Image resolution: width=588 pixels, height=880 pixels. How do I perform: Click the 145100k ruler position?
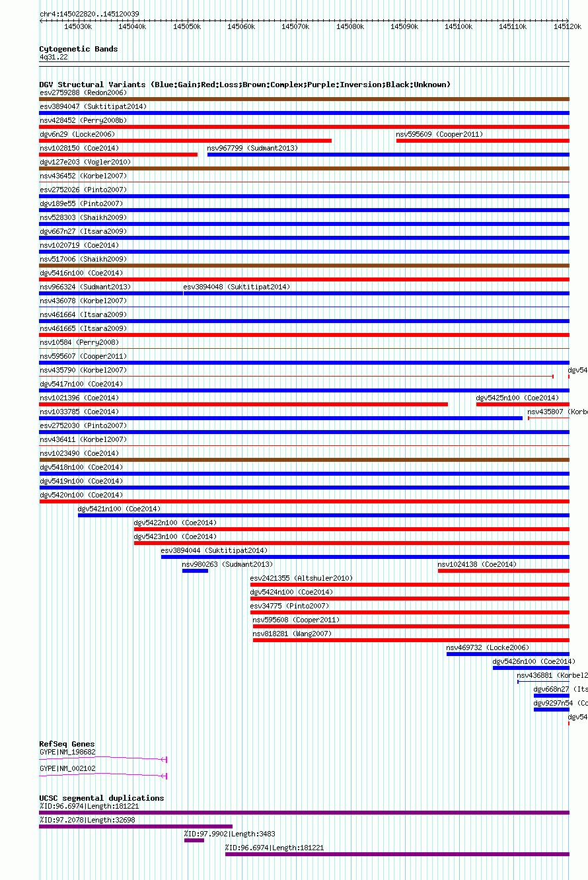(459, 26)
